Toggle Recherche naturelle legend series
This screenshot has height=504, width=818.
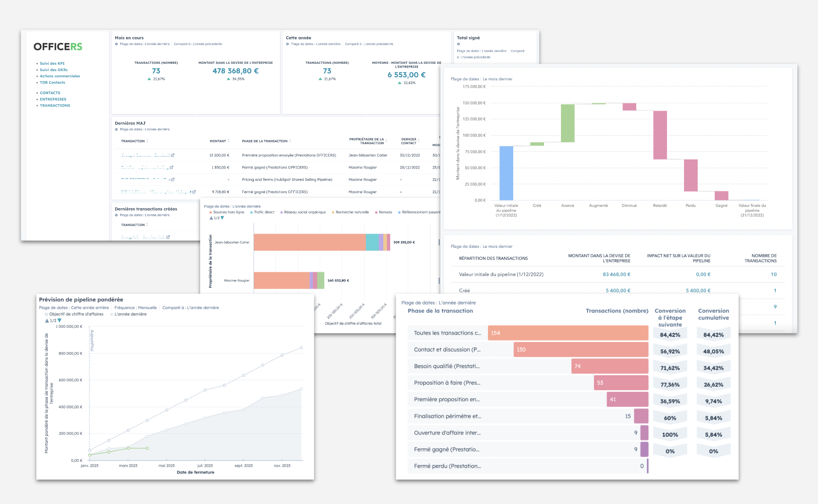point(350,212)
